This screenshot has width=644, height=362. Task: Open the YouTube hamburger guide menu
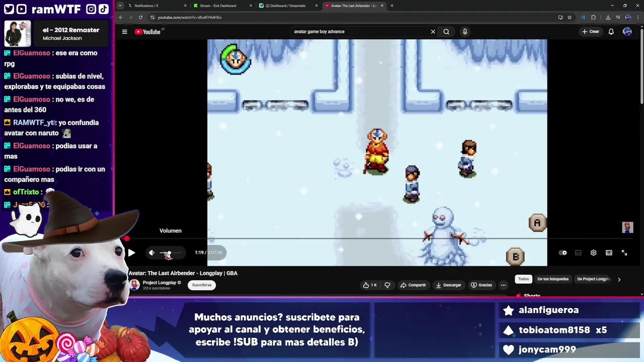click(x=124, y=32)
